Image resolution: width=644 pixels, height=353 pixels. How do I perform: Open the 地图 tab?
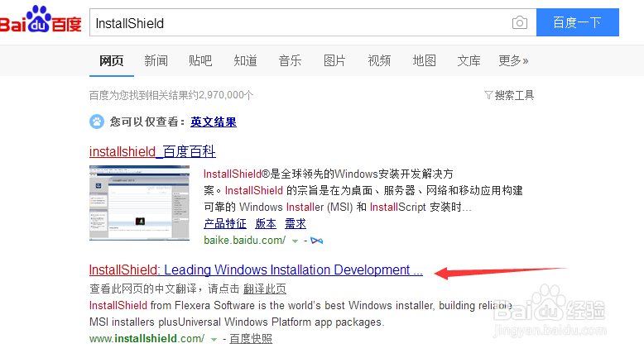point(425,60)
